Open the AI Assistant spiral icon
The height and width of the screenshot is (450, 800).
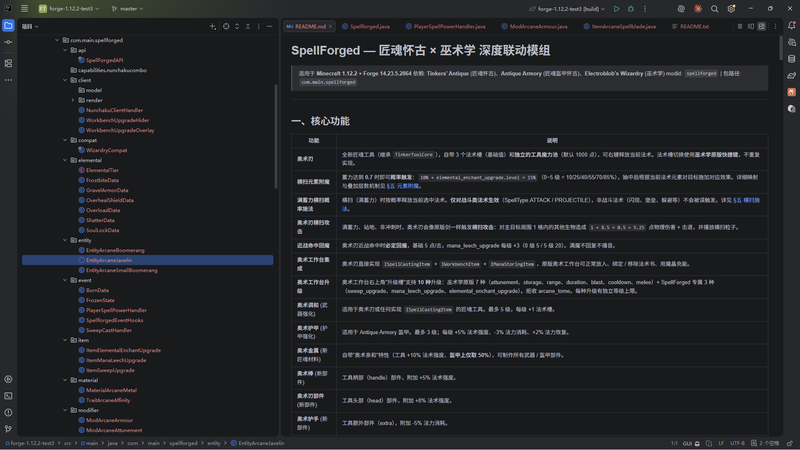click(681, 9)
